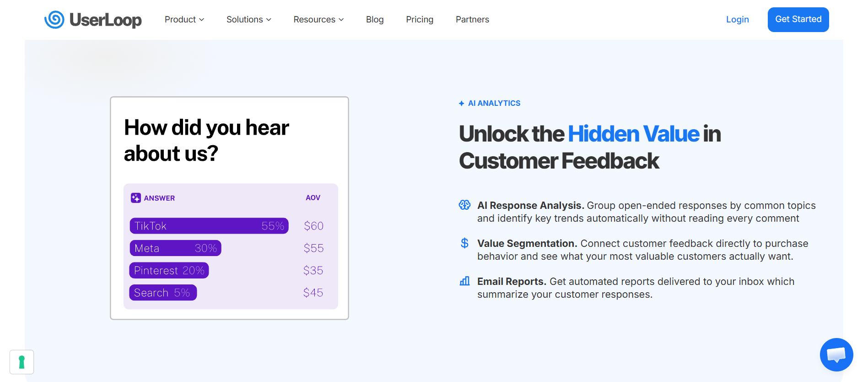Click the green extension icon in the bottom left
Viewport: 868px width, 382px height.
(22, 362)
